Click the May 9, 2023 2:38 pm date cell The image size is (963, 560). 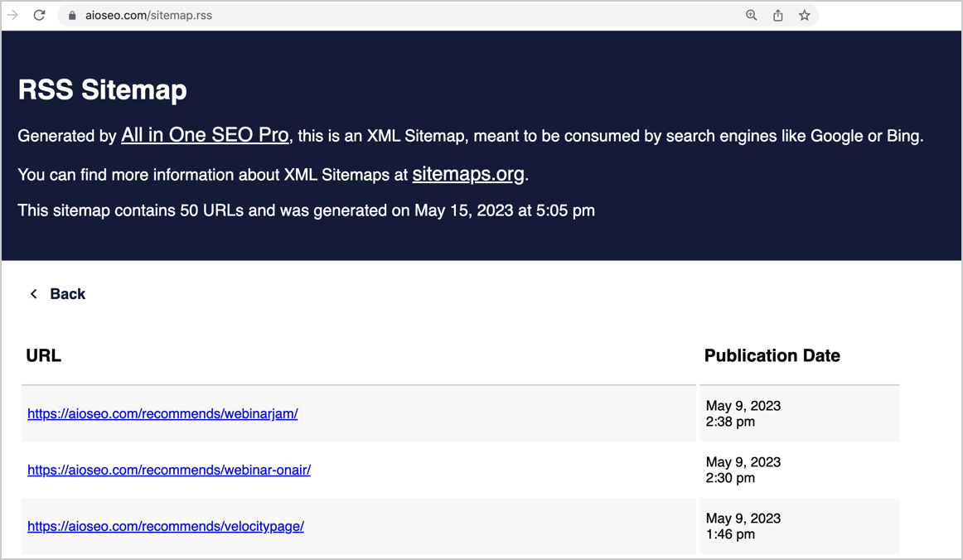[x=800, y=414]
